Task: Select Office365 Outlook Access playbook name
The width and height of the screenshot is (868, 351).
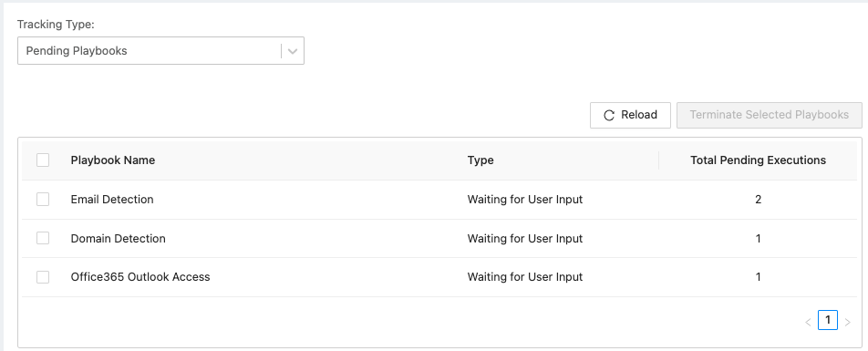Action: tap(140, 277)
